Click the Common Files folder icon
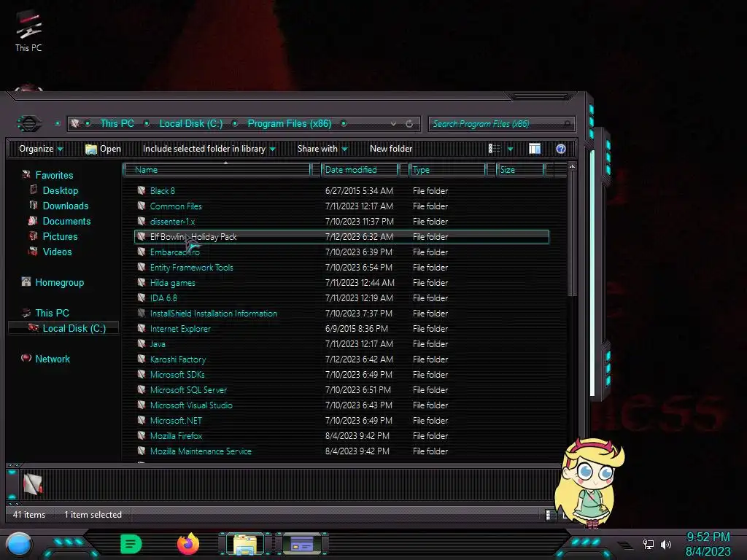 [142, 206]
